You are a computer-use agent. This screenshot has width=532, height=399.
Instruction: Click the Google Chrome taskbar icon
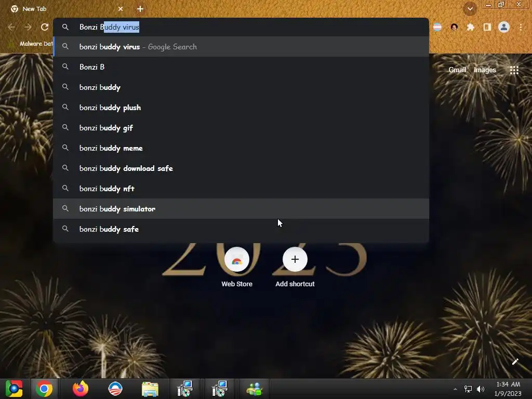point(44,389)
